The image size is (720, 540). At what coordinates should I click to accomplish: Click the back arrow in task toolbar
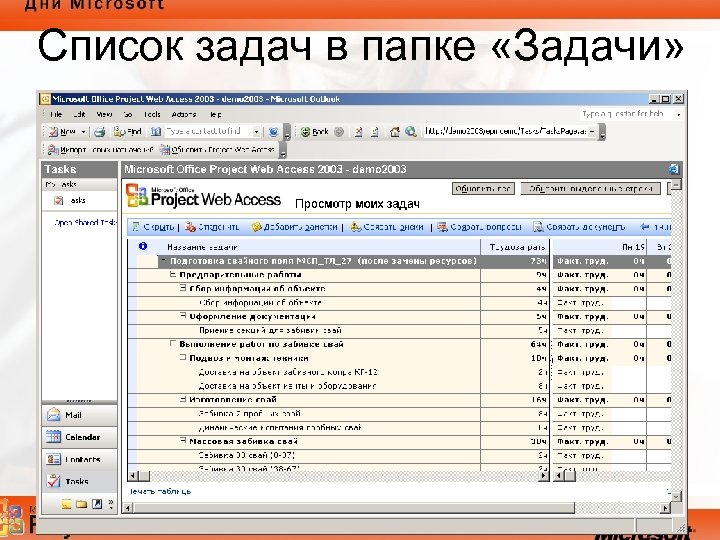(x=645, y=226)
